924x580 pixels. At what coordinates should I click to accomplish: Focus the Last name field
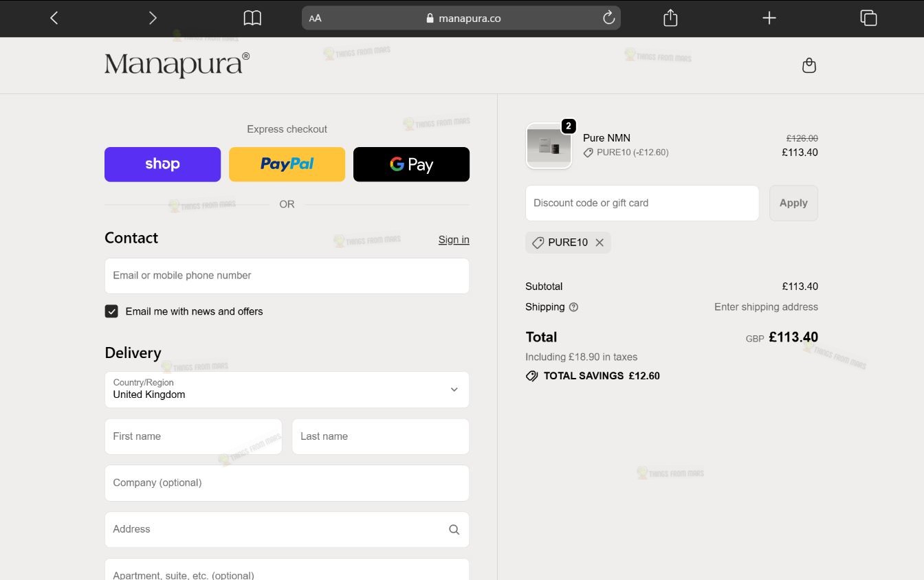[x=380, y=436]
